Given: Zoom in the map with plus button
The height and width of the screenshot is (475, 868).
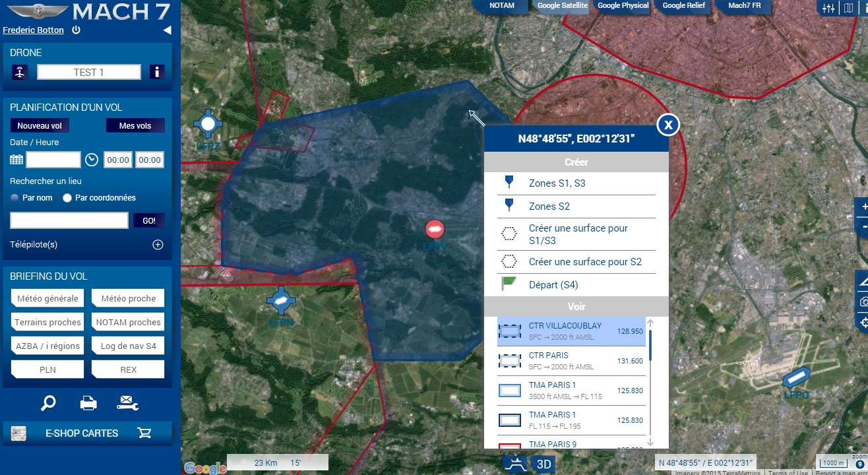Looking at the screenshot, I should 864,206.
